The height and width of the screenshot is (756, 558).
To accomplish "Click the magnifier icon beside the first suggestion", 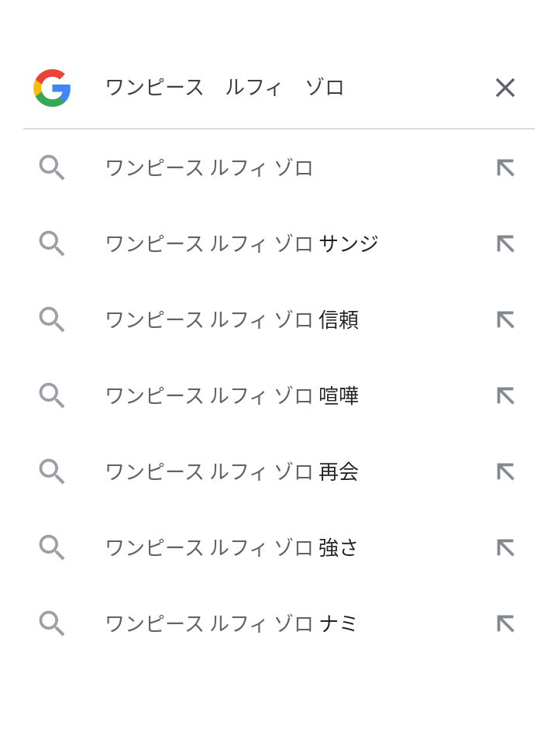I will [x=52, y=167].
